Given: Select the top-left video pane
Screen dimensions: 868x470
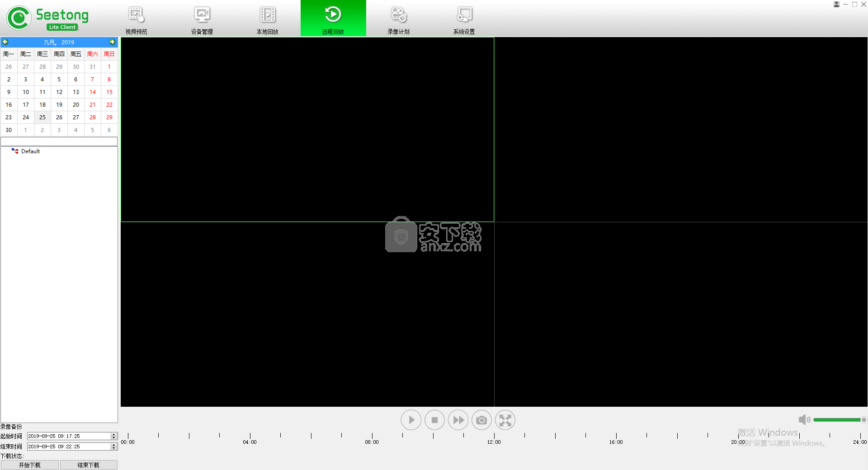Looking at the screenshot, I should tap(307, 130).
